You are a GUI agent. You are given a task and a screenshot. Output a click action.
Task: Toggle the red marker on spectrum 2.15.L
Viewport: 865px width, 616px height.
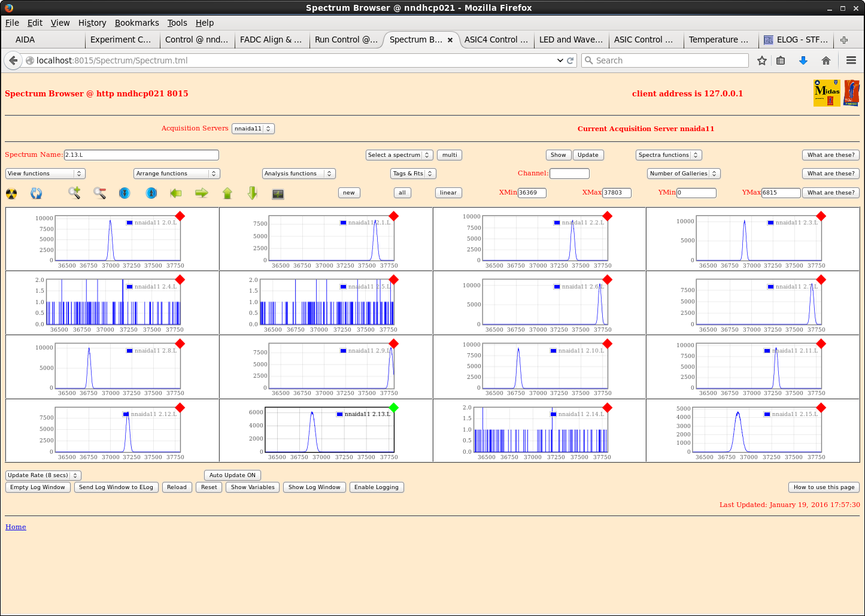821,408
